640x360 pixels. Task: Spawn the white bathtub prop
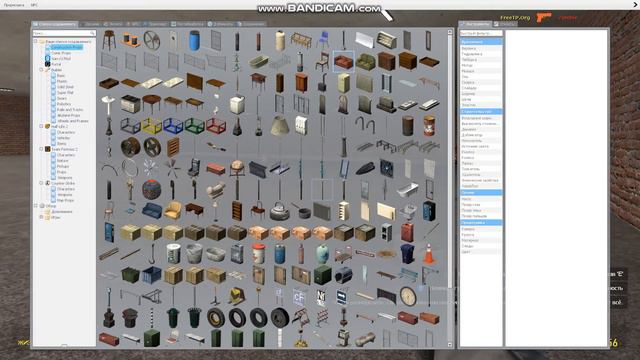pos(407,189)
